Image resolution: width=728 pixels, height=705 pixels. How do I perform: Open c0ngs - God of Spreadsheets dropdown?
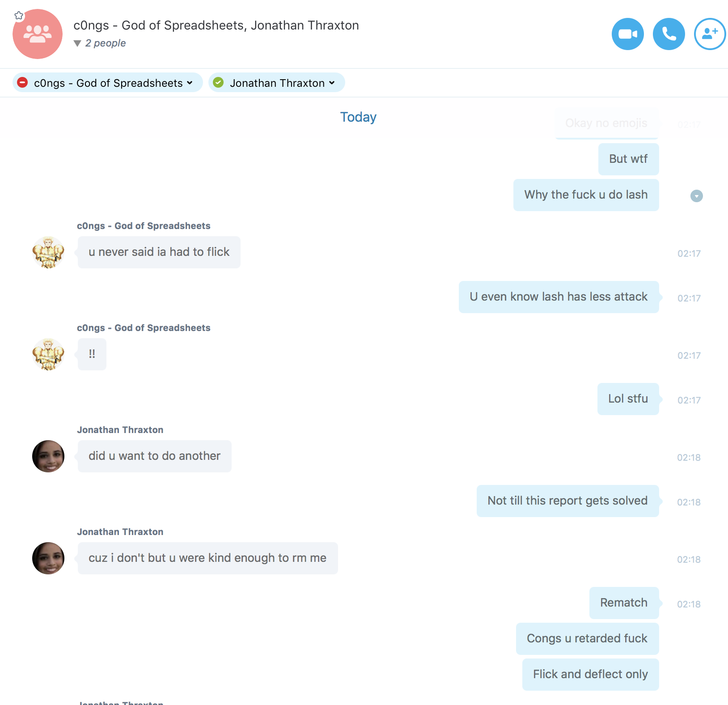(x=108, y=83)
